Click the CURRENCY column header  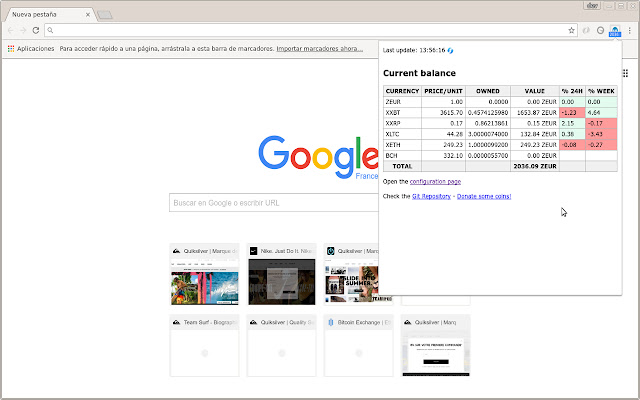(x=402, y=91)
